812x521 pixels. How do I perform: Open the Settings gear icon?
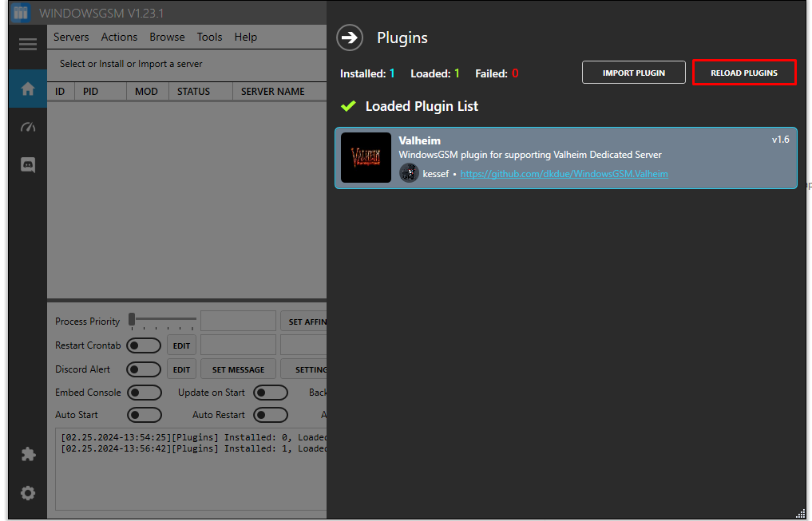pyautogui.click(x=28, y=493)
